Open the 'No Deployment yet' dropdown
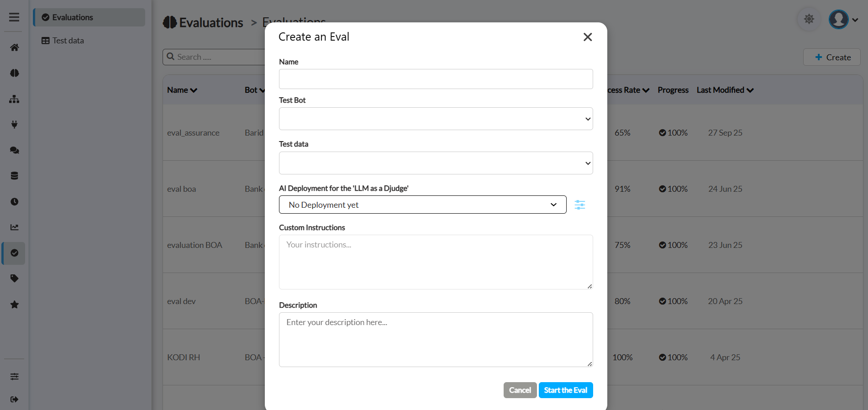Viewport: 868px width, 410px height. (x=422, y=205)
